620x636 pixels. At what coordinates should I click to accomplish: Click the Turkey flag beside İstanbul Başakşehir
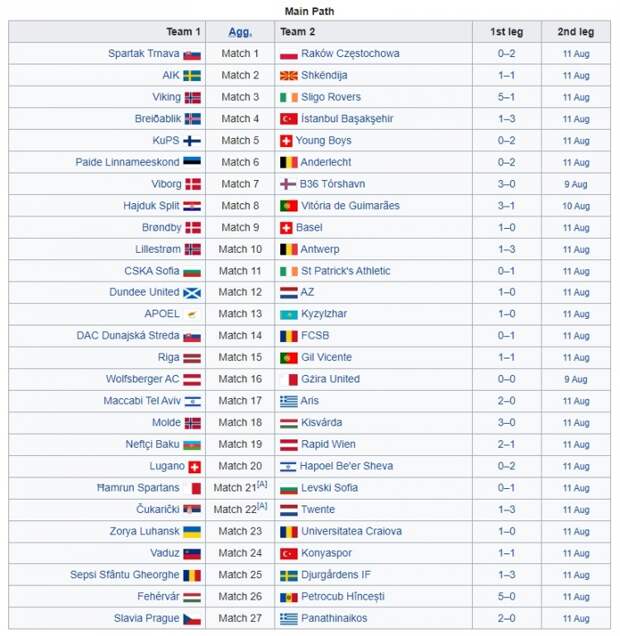(288, 119)
